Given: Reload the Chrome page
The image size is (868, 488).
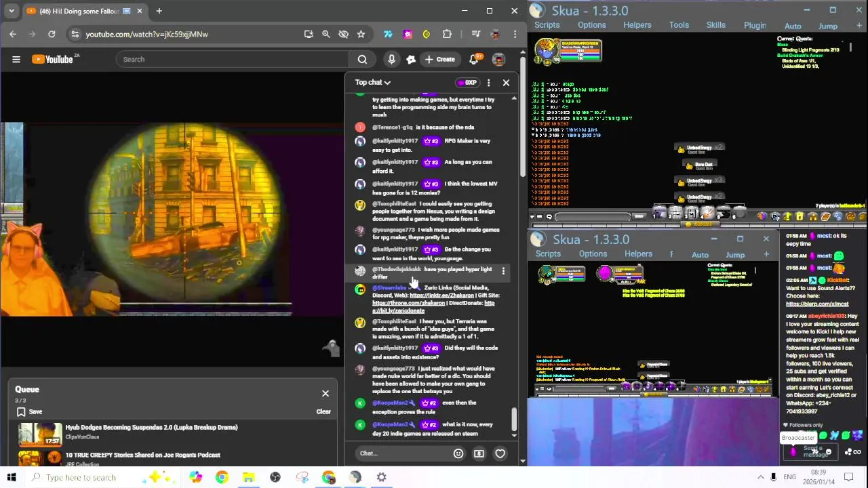Looking at the screenshot, I should pyautogui.click(x=52, y=34).
